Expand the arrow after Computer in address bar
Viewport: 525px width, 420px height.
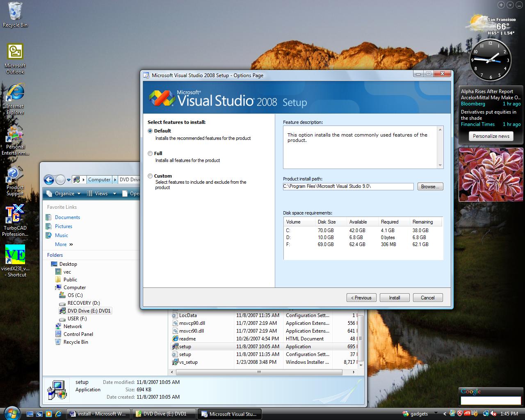(115, 180)
